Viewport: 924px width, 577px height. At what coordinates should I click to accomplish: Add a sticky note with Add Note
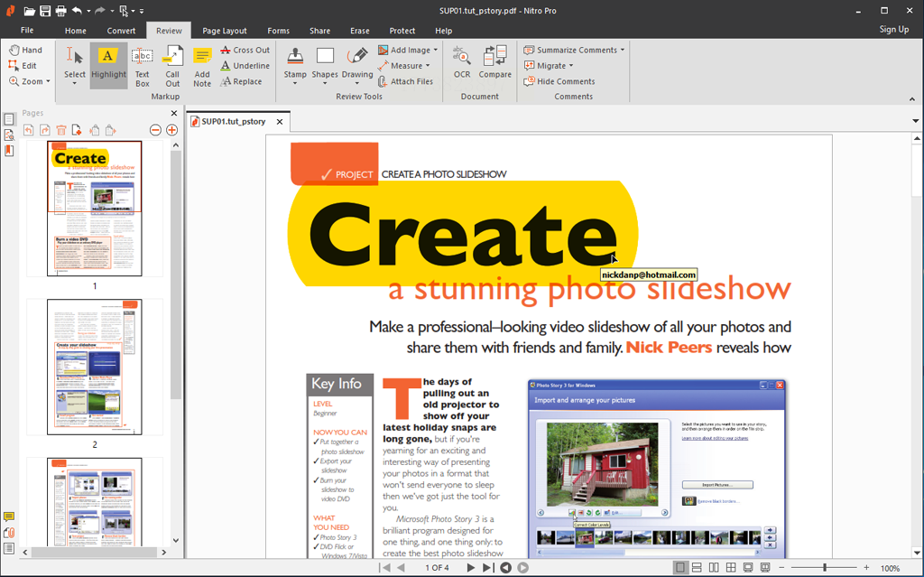tap(202, 64)
